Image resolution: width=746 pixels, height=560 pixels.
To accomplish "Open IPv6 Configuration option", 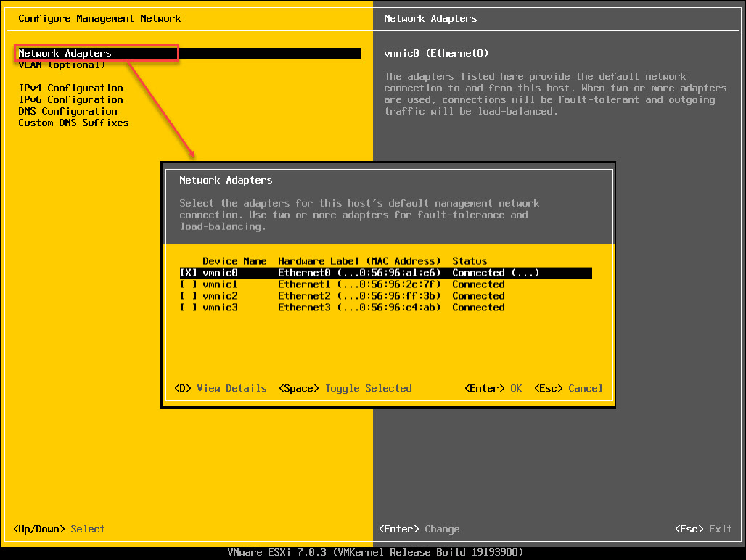I will 71,100.
